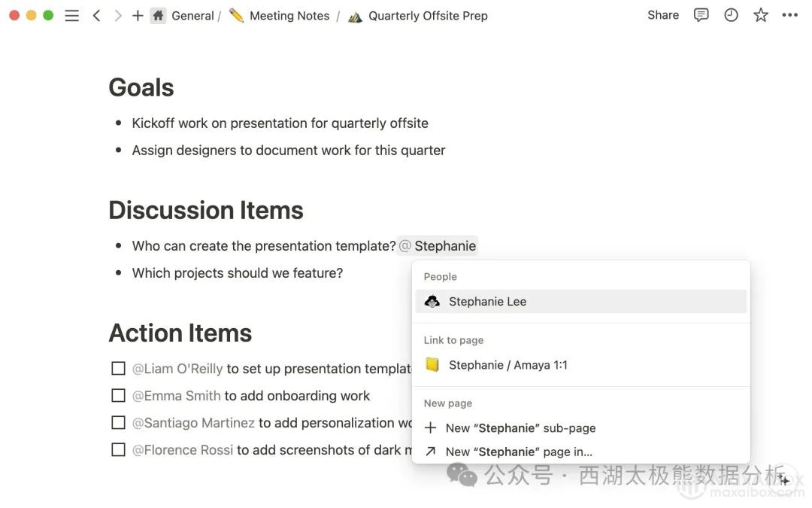Open Meeting Notes breadcrumb
The height and width of the screenshot is (508, 812).
tap(289, 16)
